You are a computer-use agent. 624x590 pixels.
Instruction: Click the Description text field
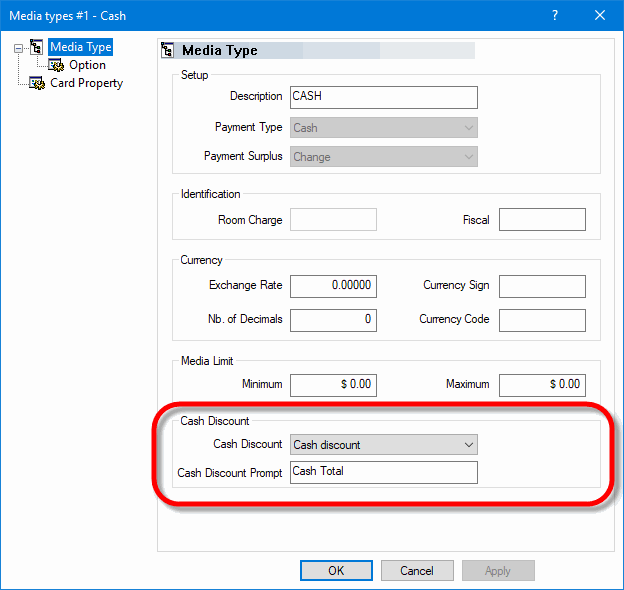coord(383,97)
